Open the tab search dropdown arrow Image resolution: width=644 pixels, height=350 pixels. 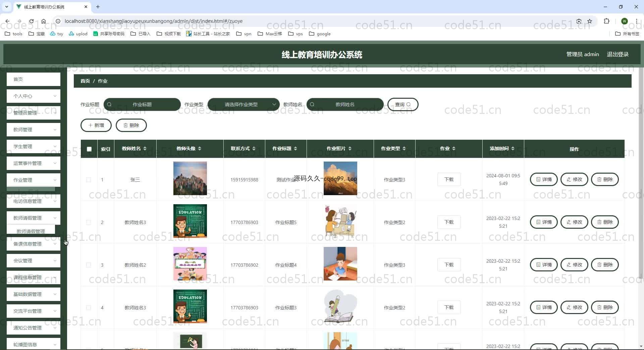click(6, 7)
